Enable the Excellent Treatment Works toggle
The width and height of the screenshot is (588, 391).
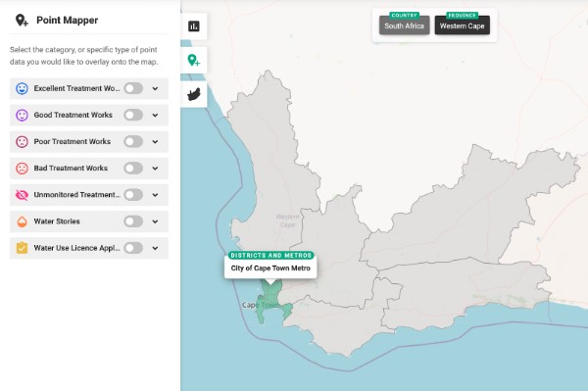pyautogui.click(x=133, y=88)
